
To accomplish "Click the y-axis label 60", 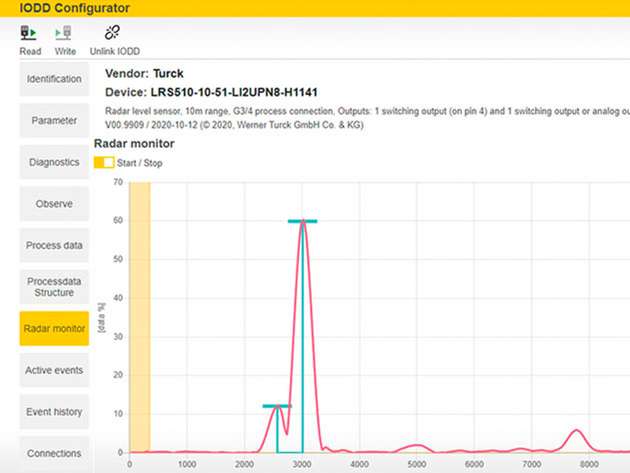I will click(x=118, y=220).
